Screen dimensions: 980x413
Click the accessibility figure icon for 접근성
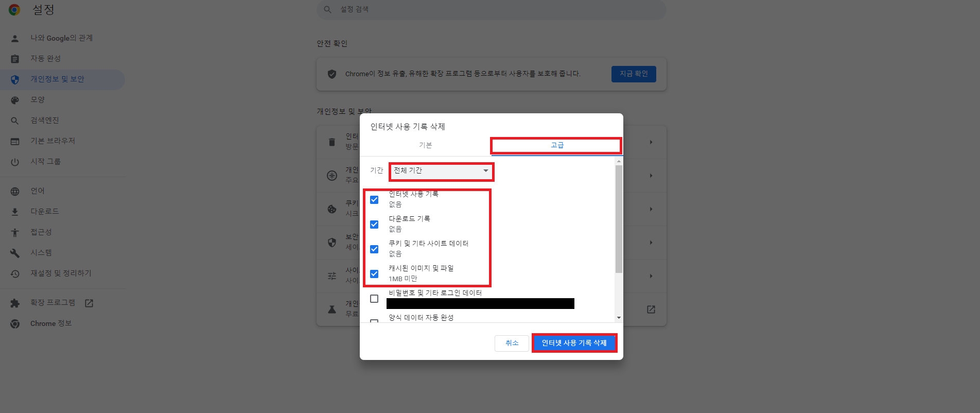[15, 232]
